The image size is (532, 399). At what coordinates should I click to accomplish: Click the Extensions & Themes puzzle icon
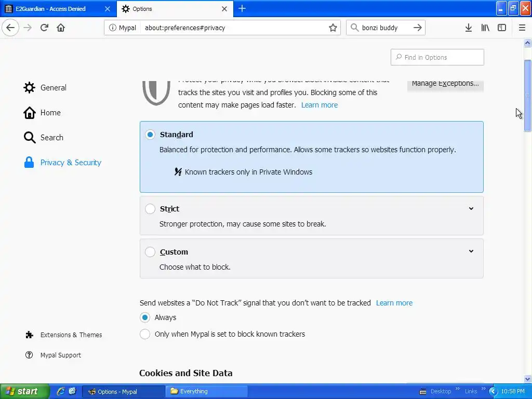pyautogui.click(x=29, y=335)
